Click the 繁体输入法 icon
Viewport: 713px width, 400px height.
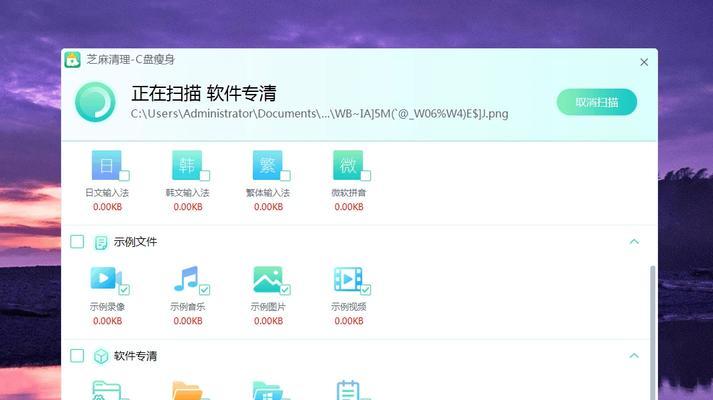267,165
